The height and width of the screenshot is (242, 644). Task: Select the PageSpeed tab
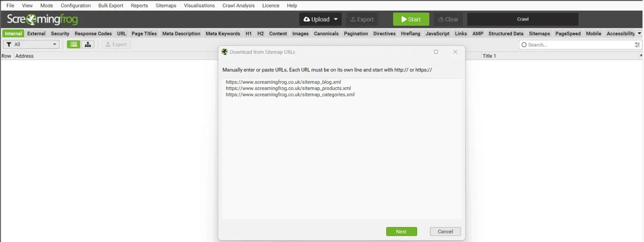[x=568, y=33]
